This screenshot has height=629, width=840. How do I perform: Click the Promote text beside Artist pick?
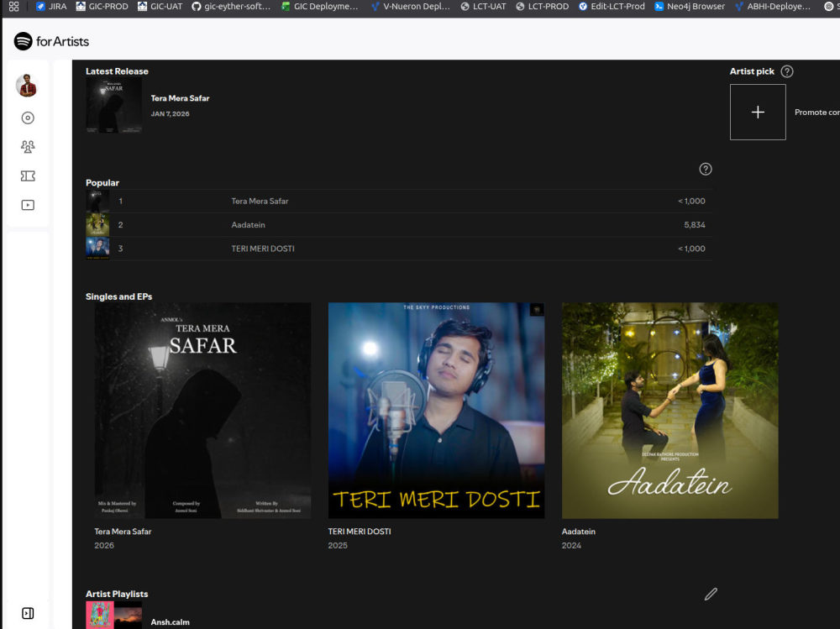[x=817, y=112]
